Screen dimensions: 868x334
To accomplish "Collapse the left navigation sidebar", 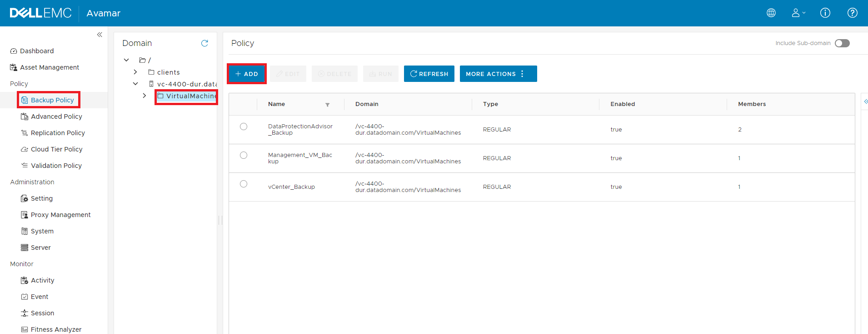I will coord(100,35).
